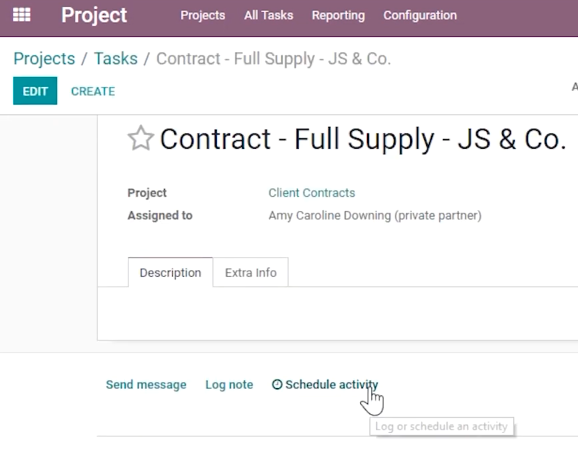Toggle the priority star for the task
Image resolution: width=578 pixels, height=453 pixels.
tap(140, 138)
